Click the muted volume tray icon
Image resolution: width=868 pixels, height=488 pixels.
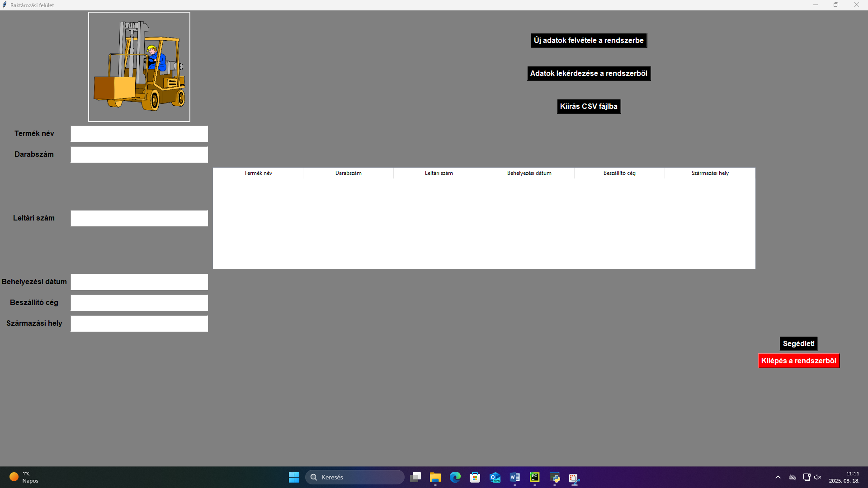pos(817,477)
